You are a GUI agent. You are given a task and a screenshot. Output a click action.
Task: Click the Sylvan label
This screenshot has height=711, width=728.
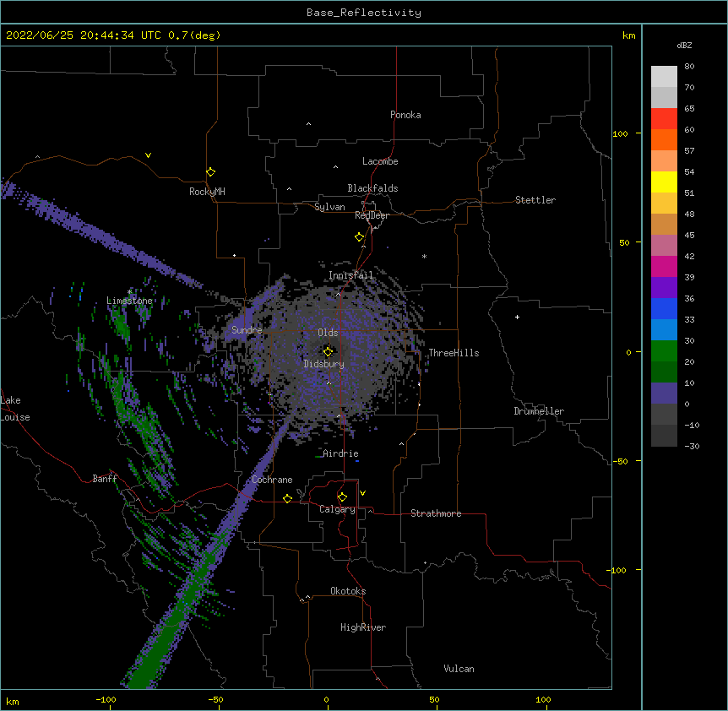[329, 207]
